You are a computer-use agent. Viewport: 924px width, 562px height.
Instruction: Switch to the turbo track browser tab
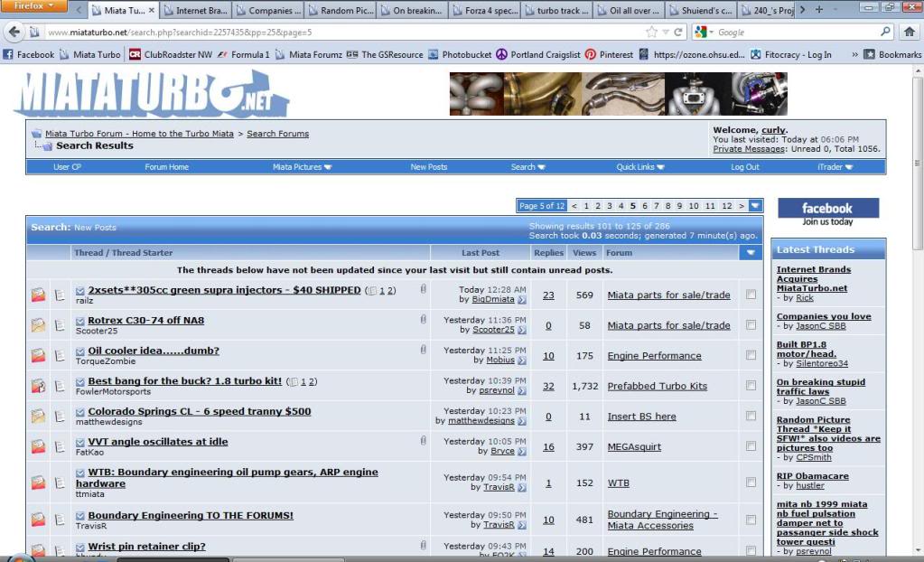click(x=567, y=9)
